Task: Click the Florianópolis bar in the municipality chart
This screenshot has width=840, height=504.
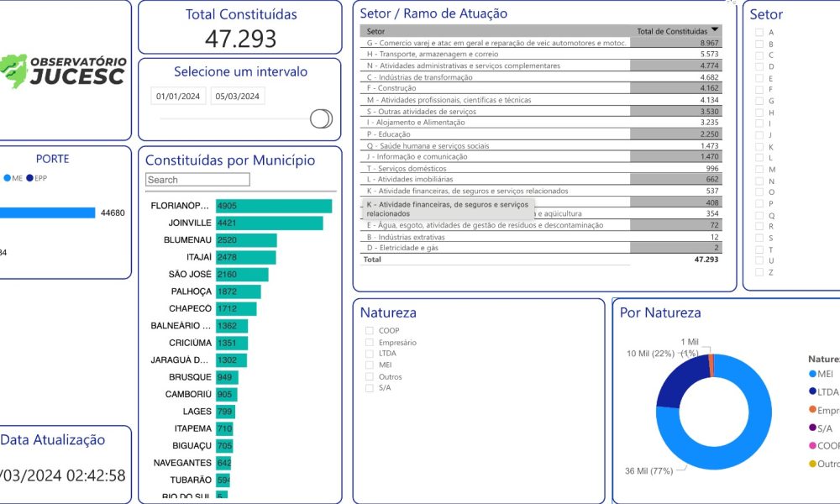Action: (274, 206)
